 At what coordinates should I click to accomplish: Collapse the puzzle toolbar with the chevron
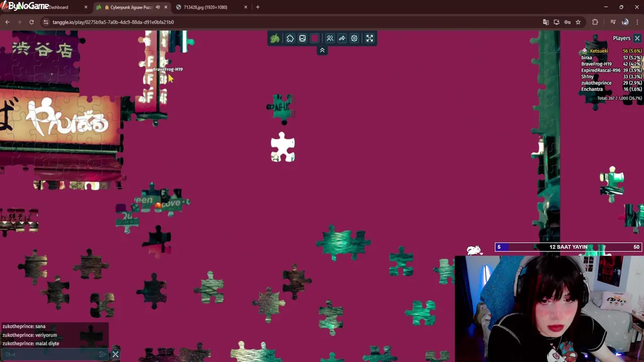click(x=322, y=50)
